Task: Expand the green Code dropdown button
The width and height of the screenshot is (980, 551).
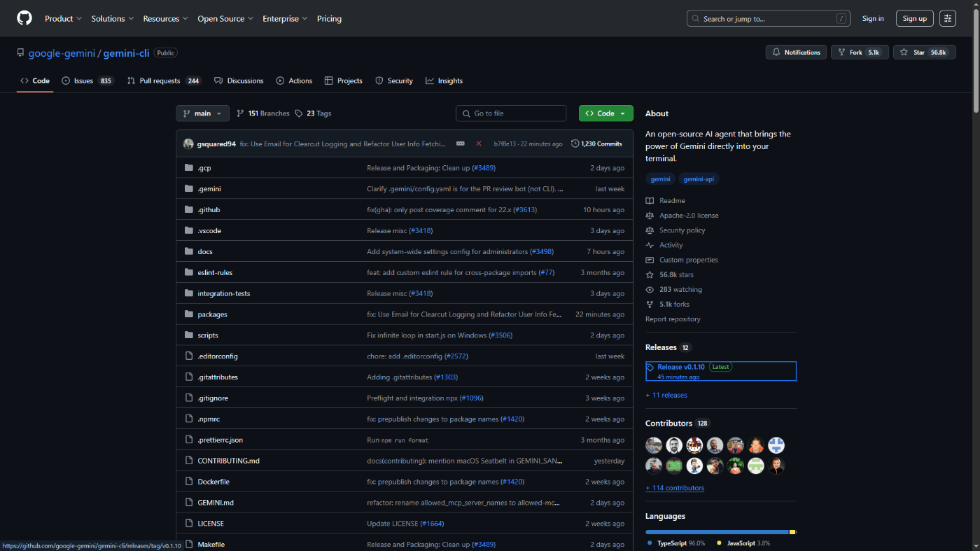Action: click(x=605, y=113)
